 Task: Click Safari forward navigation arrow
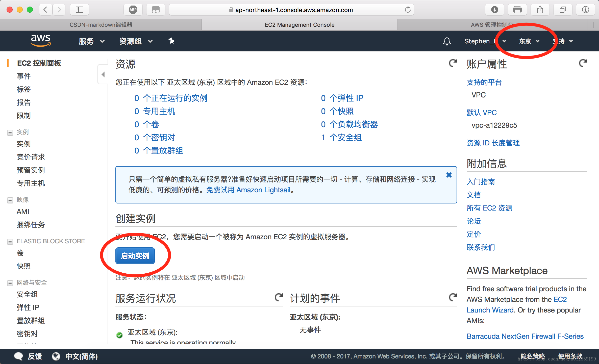point(59,10)
